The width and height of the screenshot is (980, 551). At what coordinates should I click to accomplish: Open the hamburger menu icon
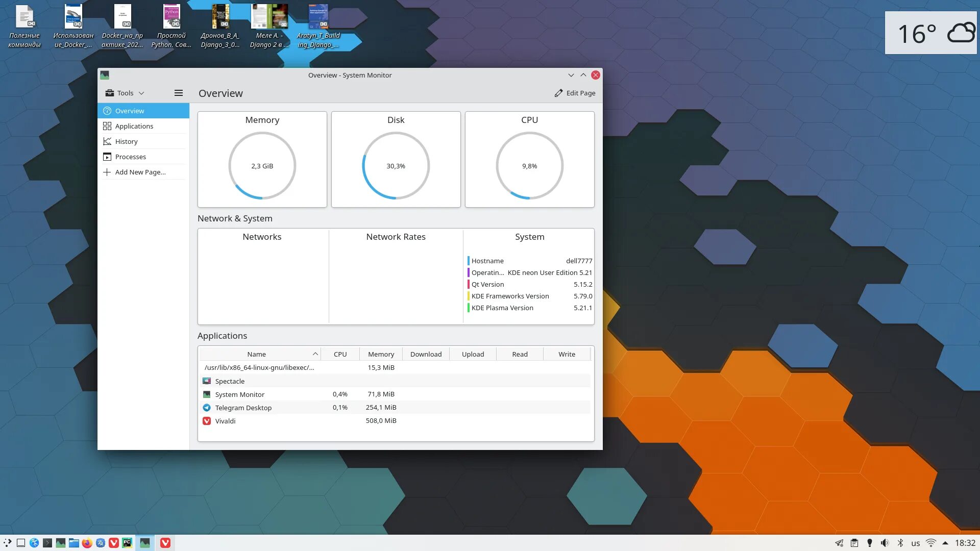click(x=179, y=93)
